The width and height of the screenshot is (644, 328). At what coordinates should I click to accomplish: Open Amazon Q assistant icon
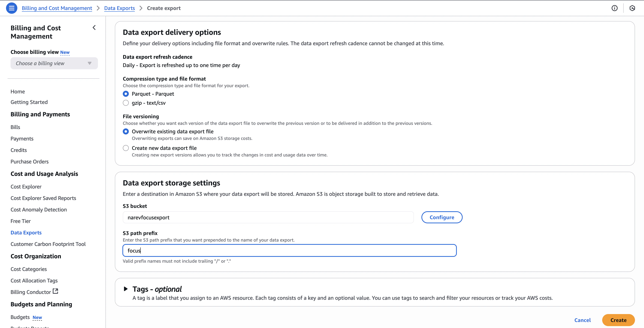point(632,8)
